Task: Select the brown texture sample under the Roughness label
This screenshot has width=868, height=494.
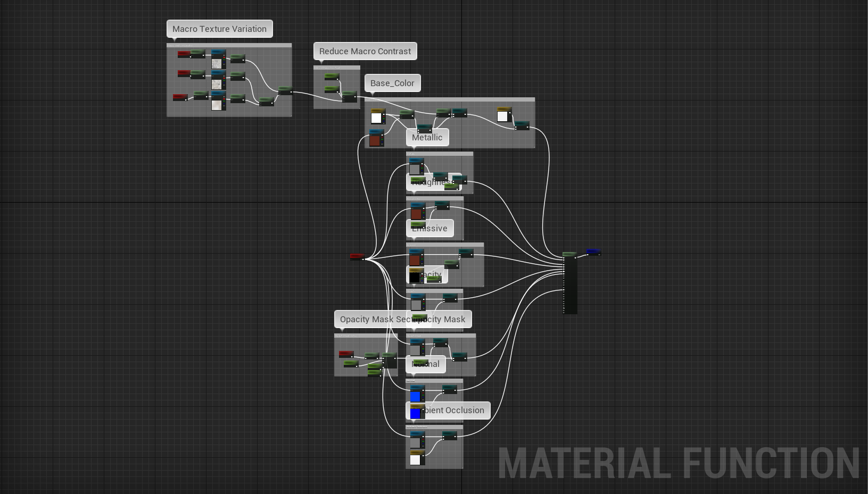Action: tap(417, 212)
